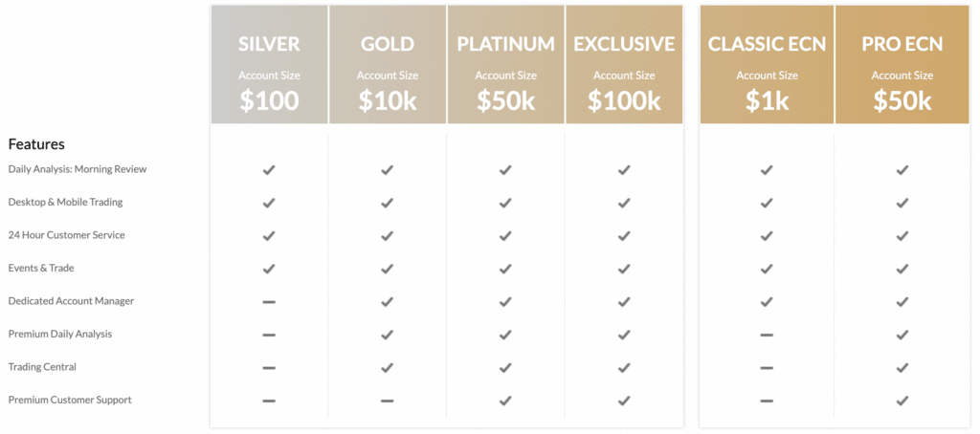Viewport: 980px width, 434px height.
Task: Click the 24 Hour Customer Service label
Action: click(66, 235)
